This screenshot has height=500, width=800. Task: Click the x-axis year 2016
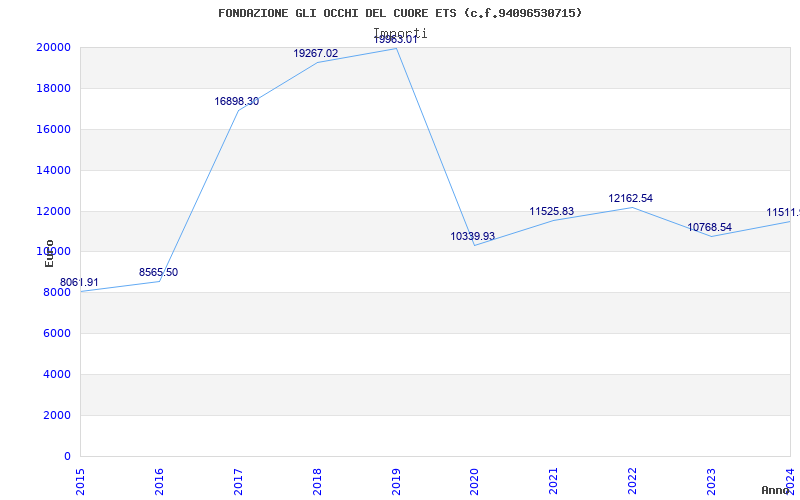coord(159,482)
